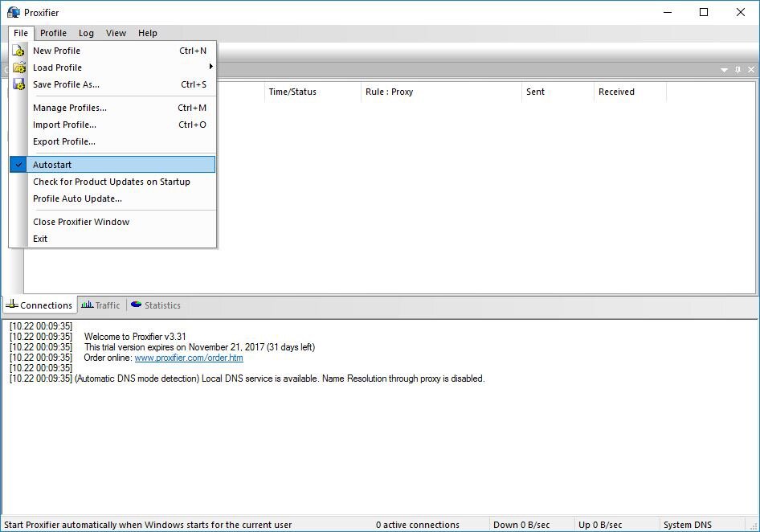Image resolution: width=760 pixels, height=532 pixels.
Task: Uncheck the Autostart checkmark
Action: click(18, 165)
